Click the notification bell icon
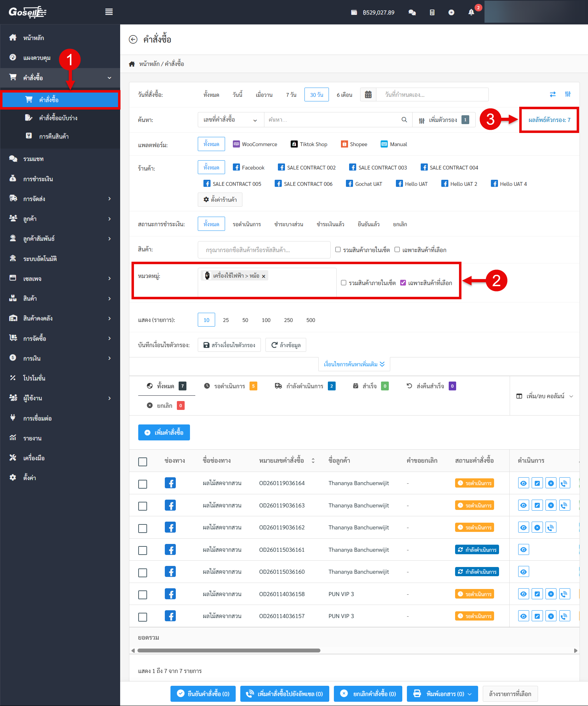 (x=471, y=12)
